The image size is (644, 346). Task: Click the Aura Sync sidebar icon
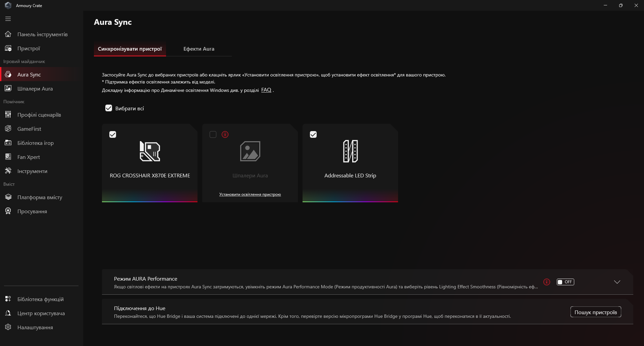click(8, 74)
